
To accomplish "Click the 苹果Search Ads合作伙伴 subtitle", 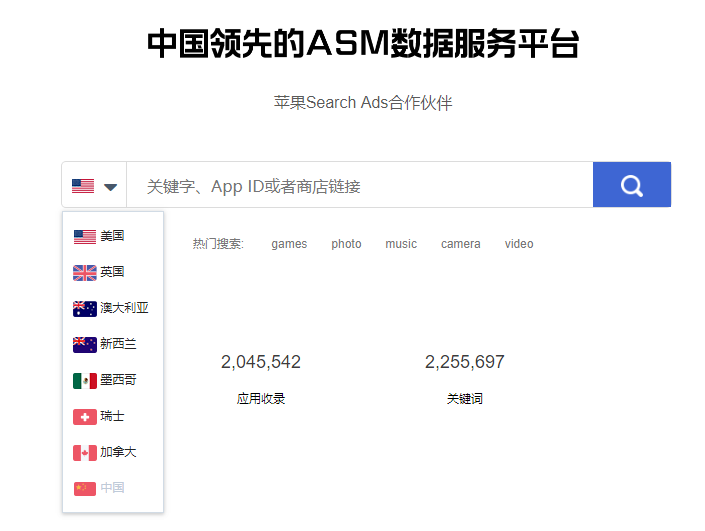I will 363,103.
